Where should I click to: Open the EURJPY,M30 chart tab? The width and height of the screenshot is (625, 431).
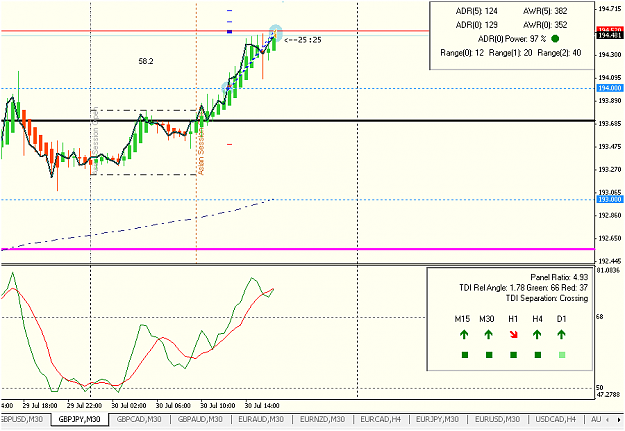coord(437,419)
